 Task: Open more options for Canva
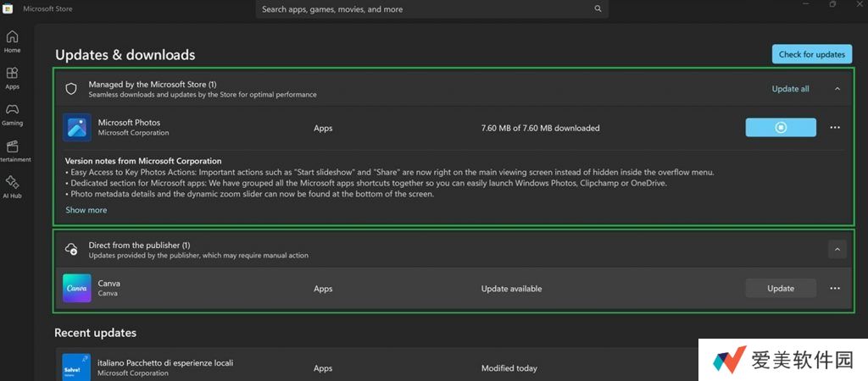coord(835,289)
